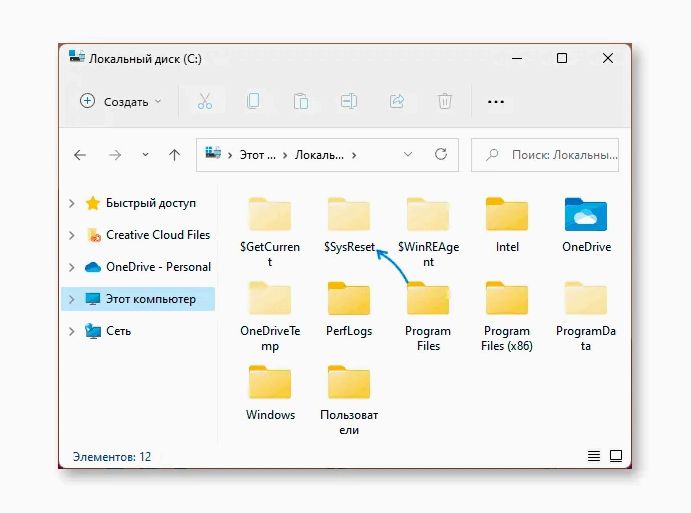
Task: Click Этот ... breadcrumb segment
Action: pyautogui.click(x=258, y=155)
